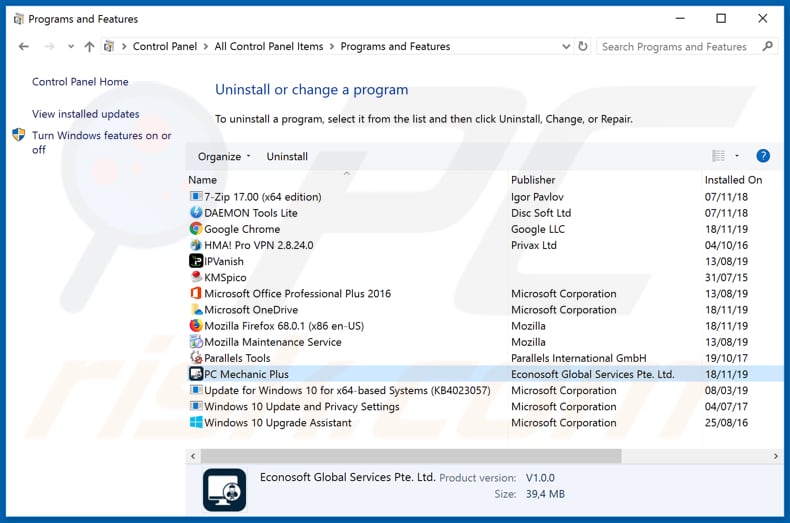Click Windows 10 Update and Privacy Settings icon
This screenshot has height=523, width=790.
tap(196, 406)
